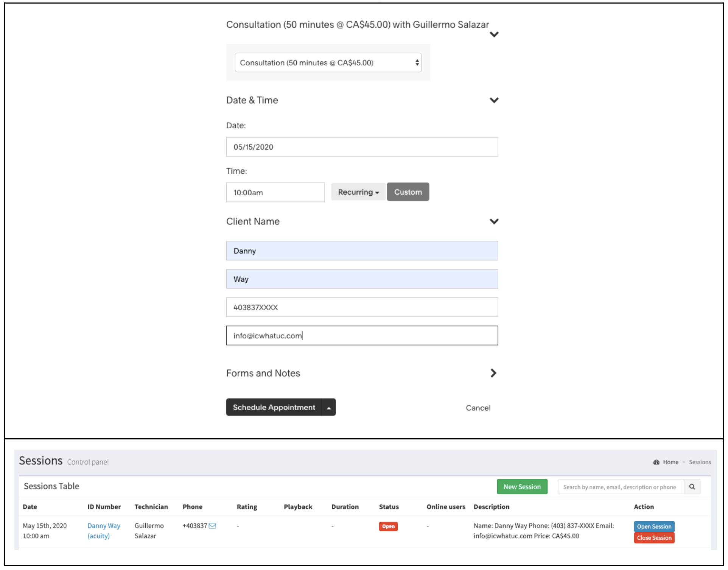Image resolution: width=728 pixels, height=570 pixels.
Task: Click the Consultation with Guillermo Salazar heading
Action: pyautogui.click(x=357, y=25)
